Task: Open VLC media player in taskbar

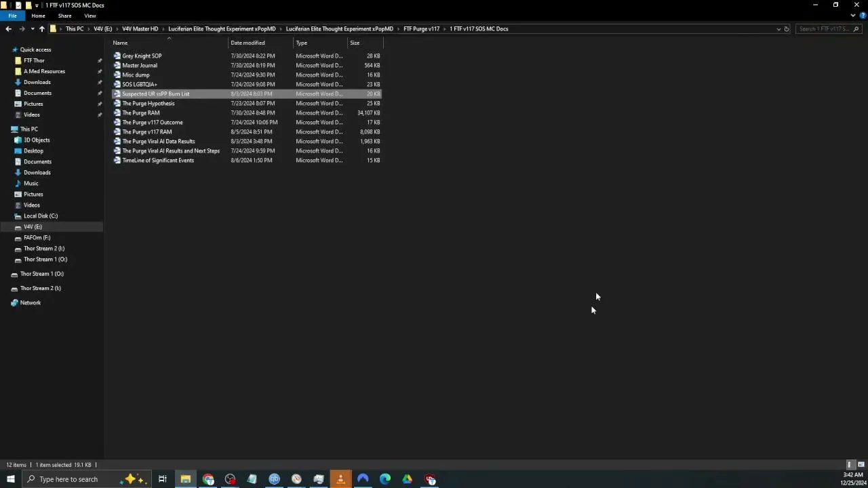Action: coord(340,479)
